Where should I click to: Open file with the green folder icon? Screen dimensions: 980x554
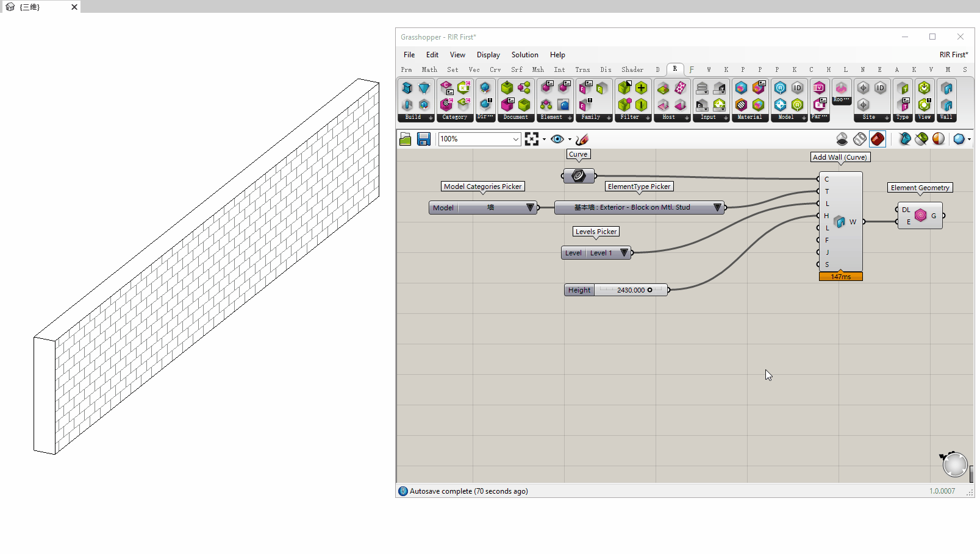click(x=406, y=139)
